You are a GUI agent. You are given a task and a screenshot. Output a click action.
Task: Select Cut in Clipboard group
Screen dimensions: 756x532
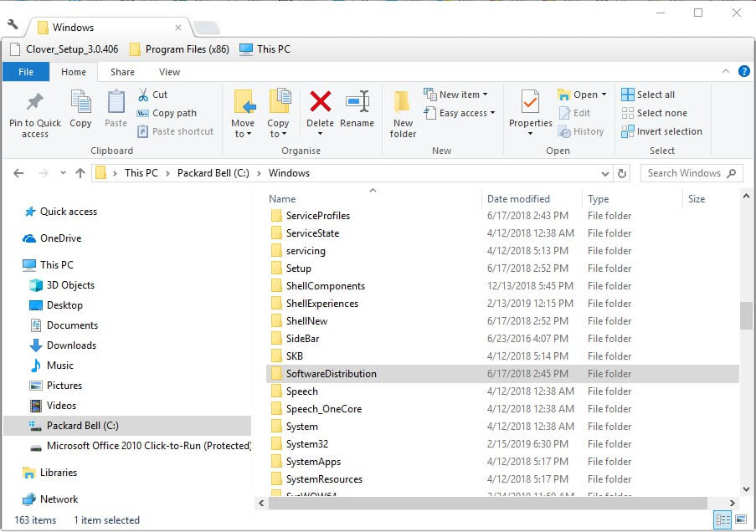pos(152,95)
